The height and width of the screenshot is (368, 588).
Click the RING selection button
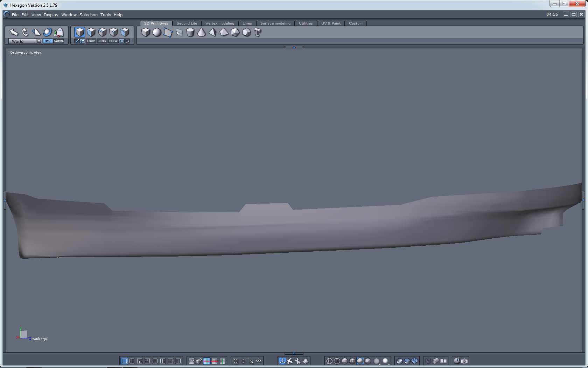102,41
